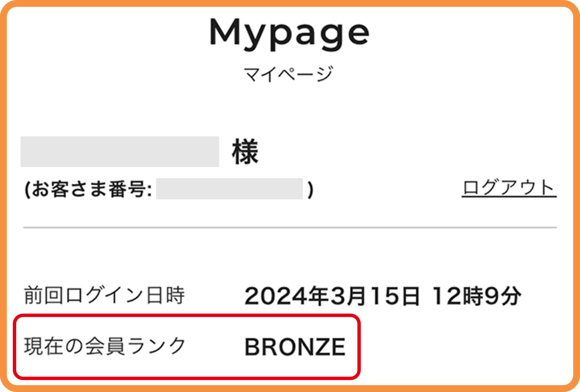Click the 様 honorific after the name
580x392 pixels.
click(245, 152)
